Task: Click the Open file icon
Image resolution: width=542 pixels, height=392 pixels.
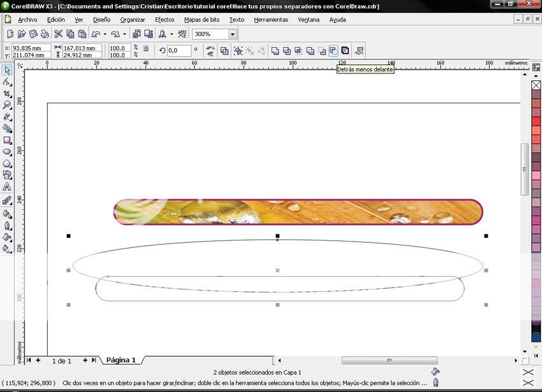Action: [22, 34]
